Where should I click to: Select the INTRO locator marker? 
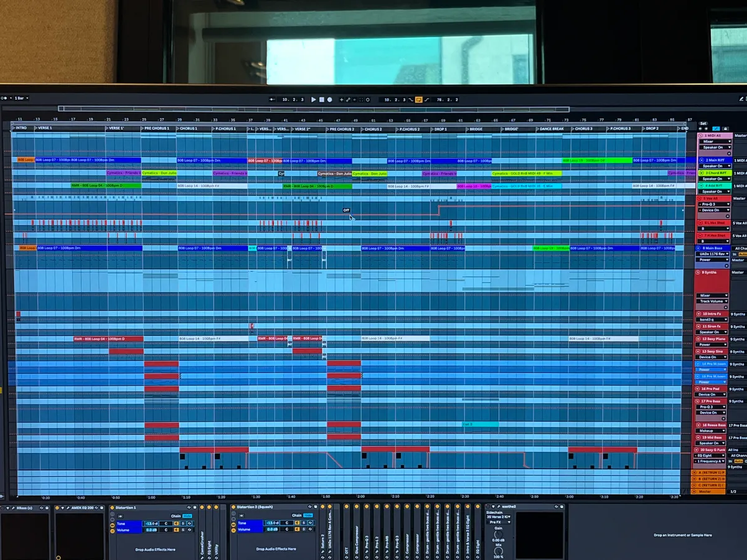coord(21,129)
